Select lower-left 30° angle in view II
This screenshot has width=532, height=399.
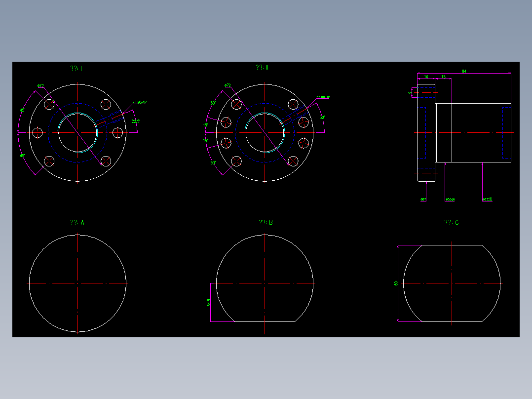[213, 162]
